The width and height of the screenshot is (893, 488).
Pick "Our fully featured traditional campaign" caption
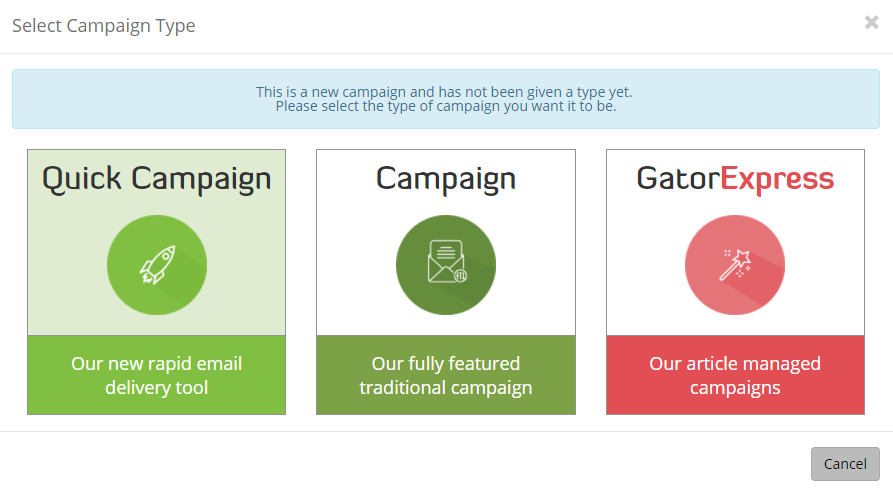(446, 375)
